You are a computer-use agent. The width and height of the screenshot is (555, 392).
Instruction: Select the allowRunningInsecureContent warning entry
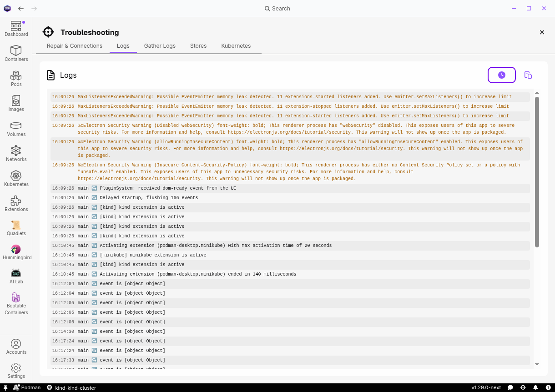click(290, 149)
